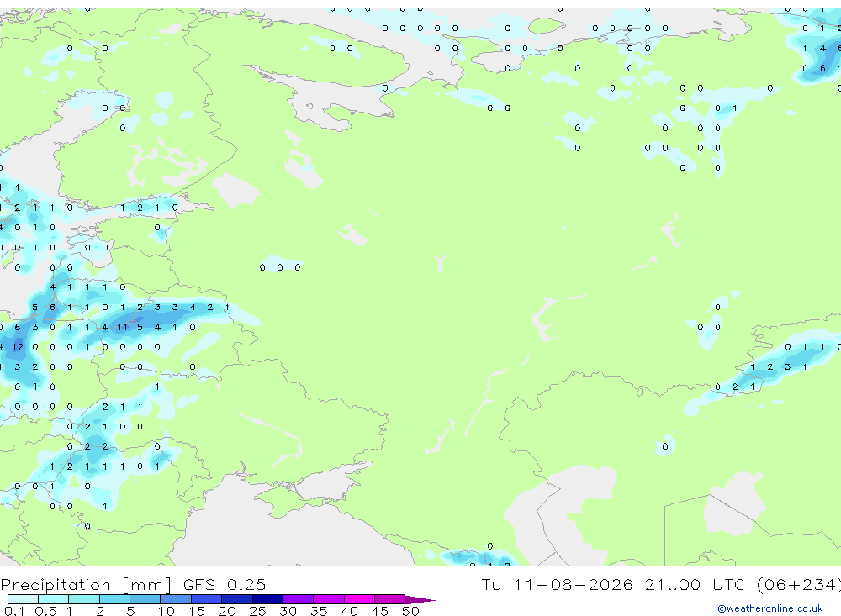Viewport: 841px width, 616px height.
Task: Click the 2–5 mm legend color swatch
Action: click(x=114, y=599)
